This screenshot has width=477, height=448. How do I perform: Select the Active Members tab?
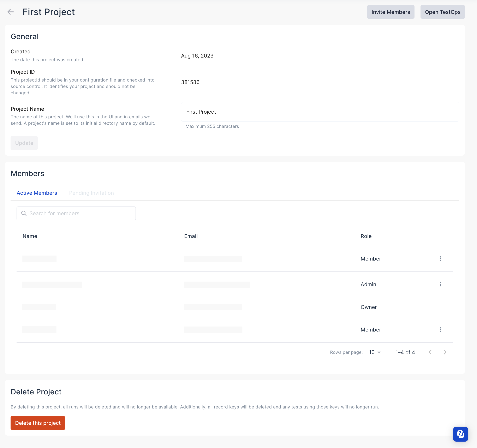[x=36, y=193]
